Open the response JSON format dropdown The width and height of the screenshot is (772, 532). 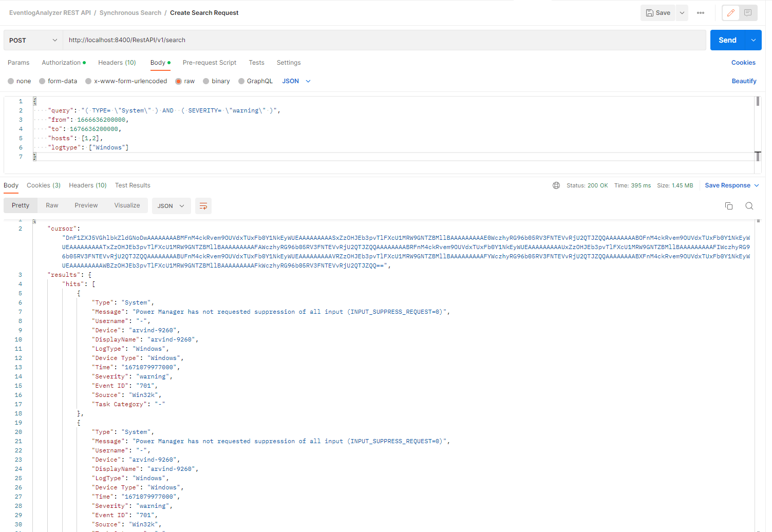(171, 205)
